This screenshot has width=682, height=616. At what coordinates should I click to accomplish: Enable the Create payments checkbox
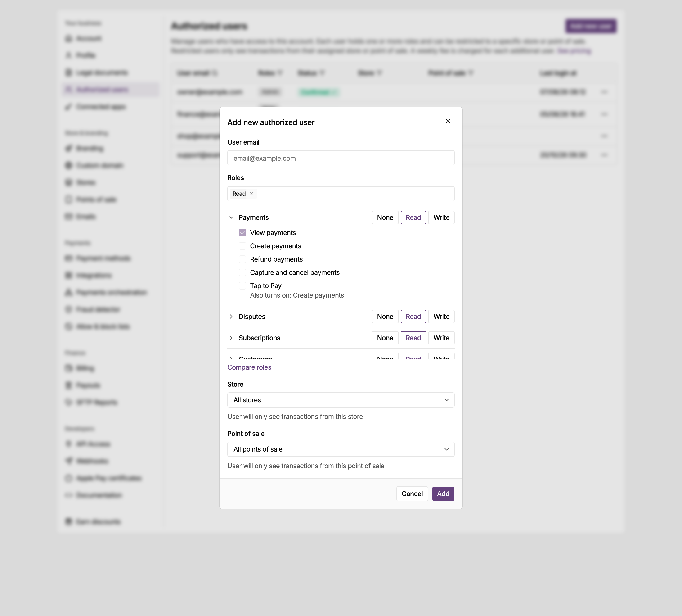pyautogui.click(x=242, y=246)
